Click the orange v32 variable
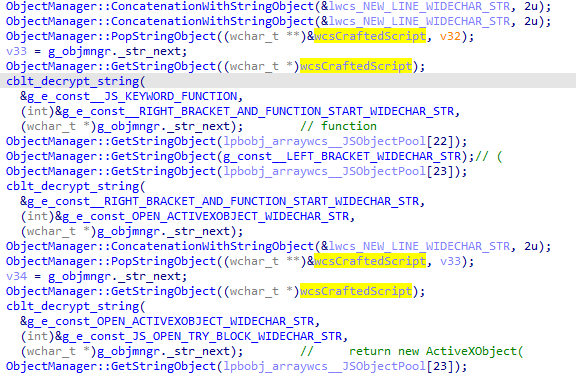576x376 pixels. 450,36
